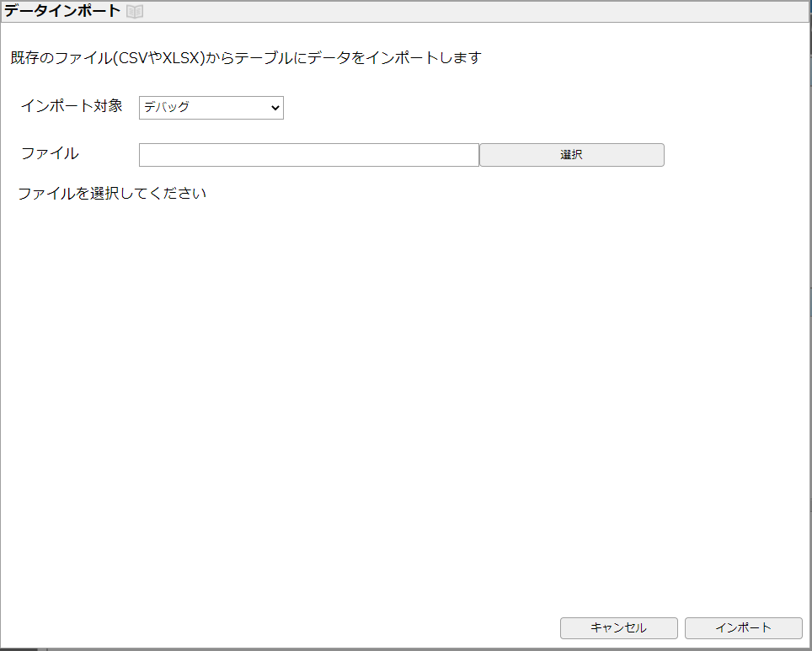Click the blank dialog area below the status message
Image resolution: width=812 pixels, height=651 pixels.
pyautogui.click(x=404, y=379)
